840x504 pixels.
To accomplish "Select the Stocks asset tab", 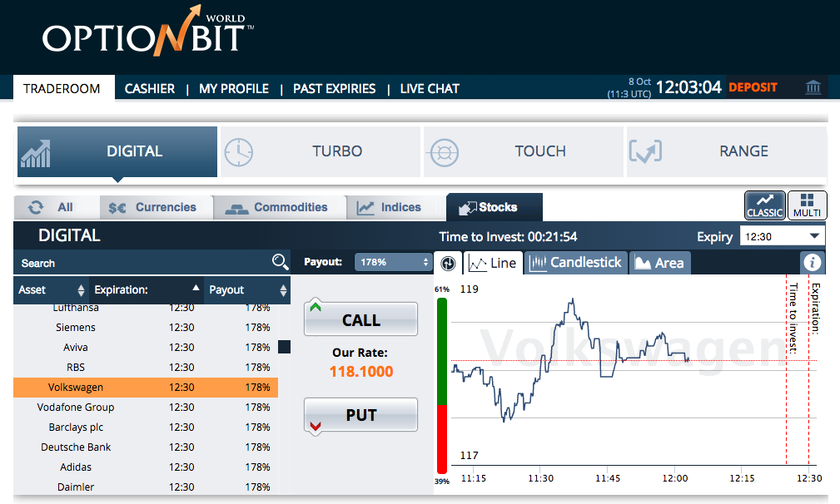I will click(x=494, y=207).
